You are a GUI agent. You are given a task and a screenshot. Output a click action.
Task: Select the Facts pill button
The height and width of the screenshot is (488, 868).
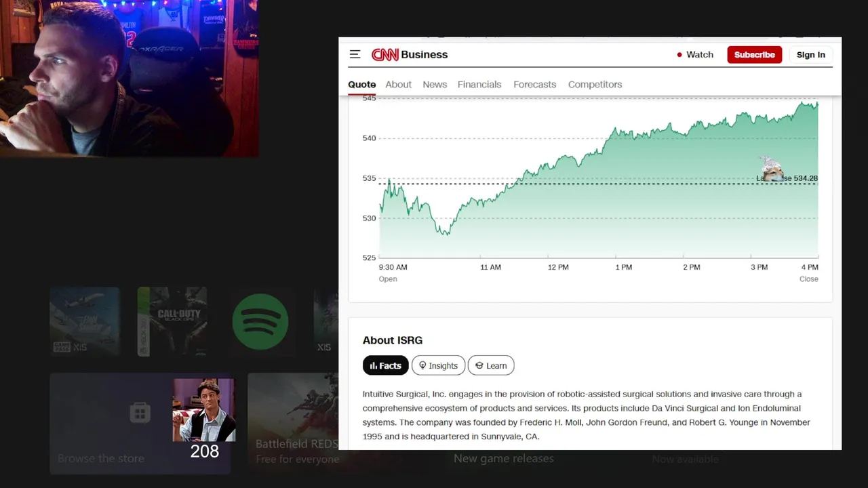coord(386,365)
